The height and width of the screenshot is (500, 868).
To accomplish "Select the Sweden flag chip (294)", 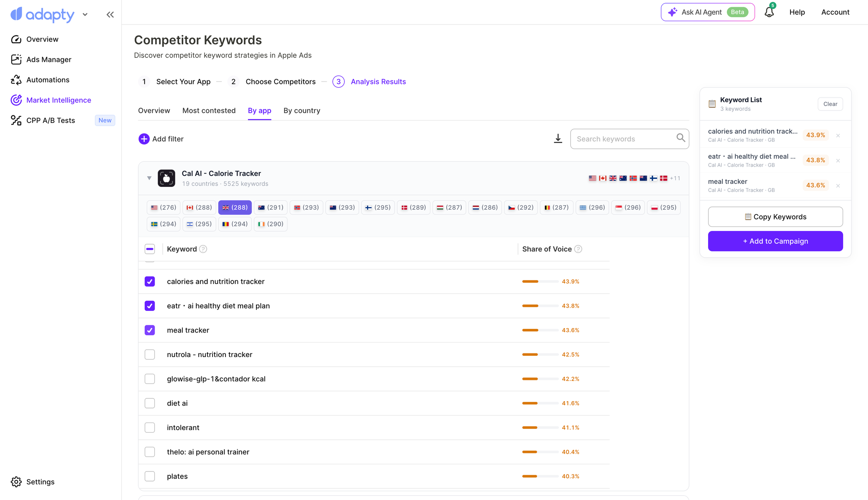I will 164,224.
